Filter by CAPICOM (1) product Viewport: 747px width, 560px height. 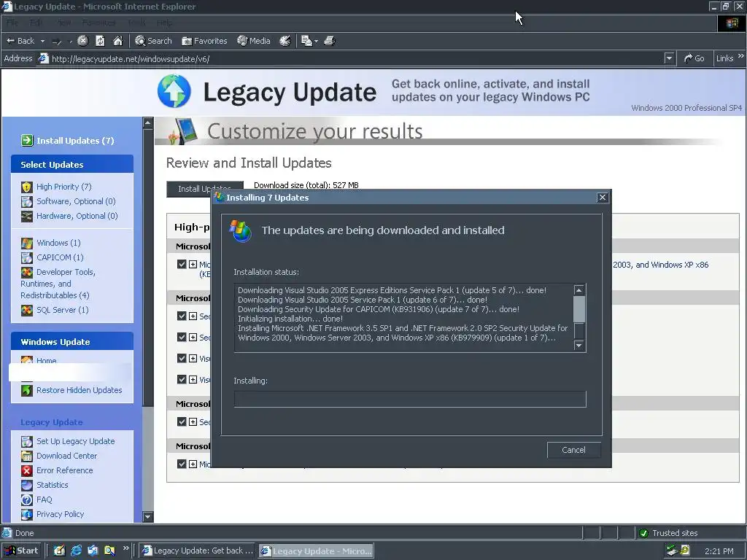point(60,257)
